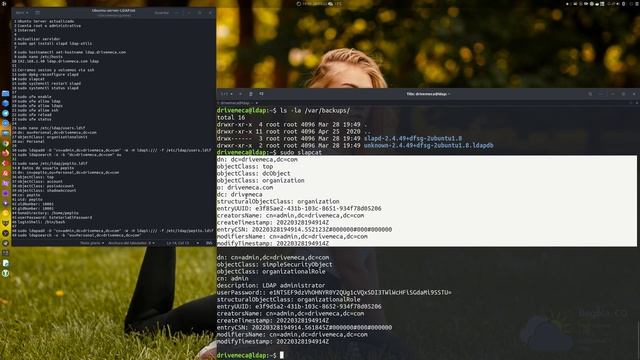640x360 pixels.
Task: Open the Files app from the dock
Action: [x=5, y=93]
